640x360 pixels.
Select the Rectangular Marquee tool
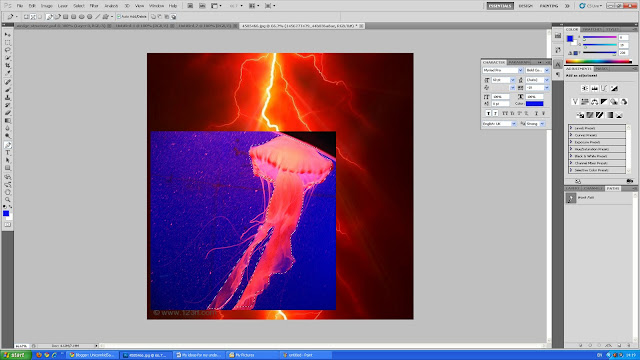pyautogui.click(x=7, y=42)
